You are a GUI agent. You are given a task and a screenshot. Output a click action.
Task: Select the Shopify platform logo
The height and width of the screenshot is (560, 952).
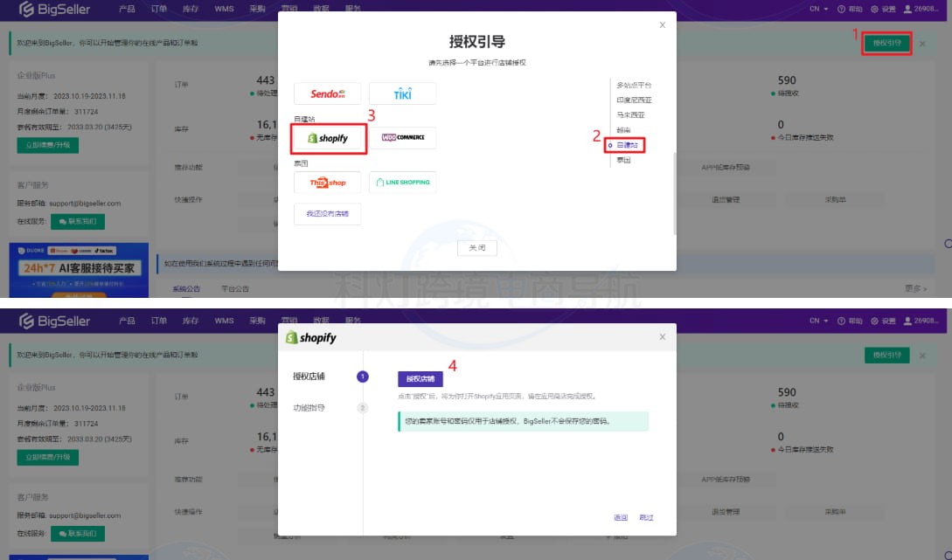pos(328,138)
